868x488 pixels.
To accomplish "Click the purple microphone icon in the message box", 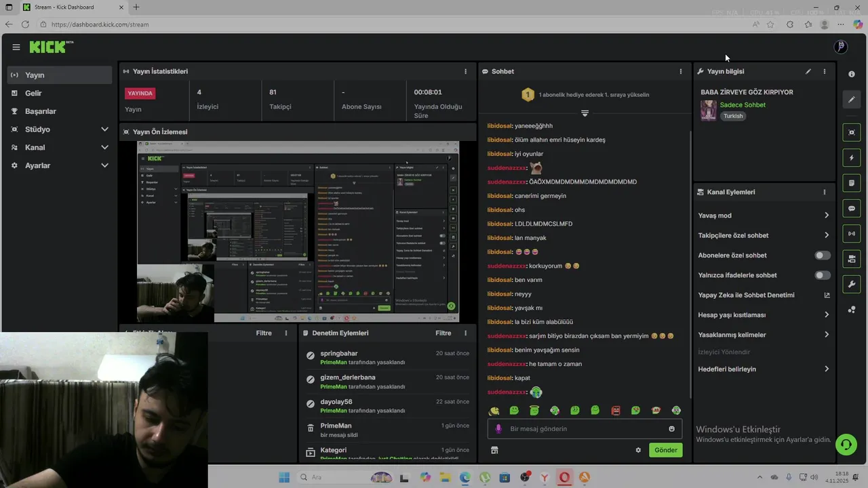I will (x=498, y=429).
